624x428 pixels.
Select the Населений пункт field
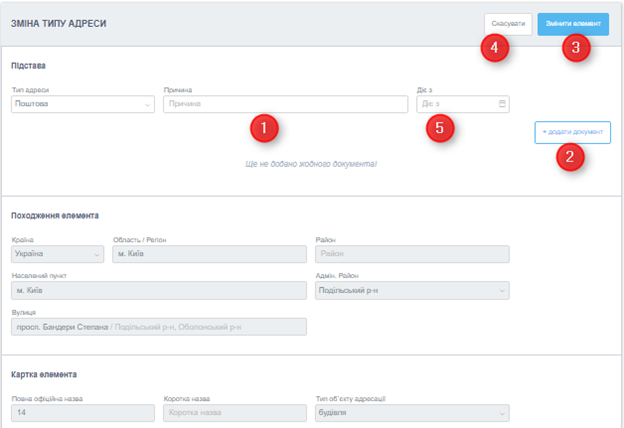tap(158, 290)
